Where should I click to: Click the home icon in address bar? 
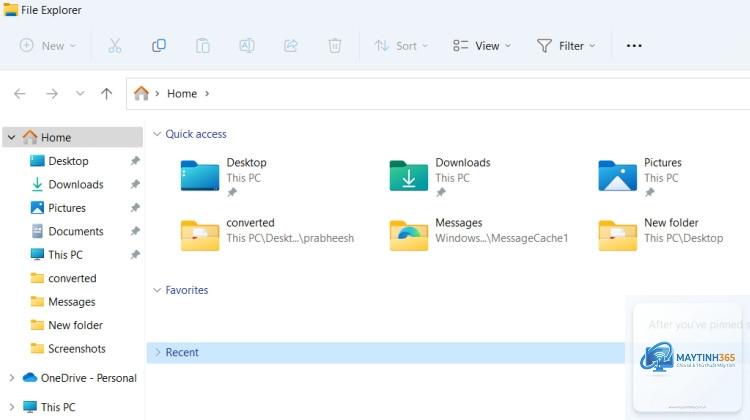(x=141, y=93)
